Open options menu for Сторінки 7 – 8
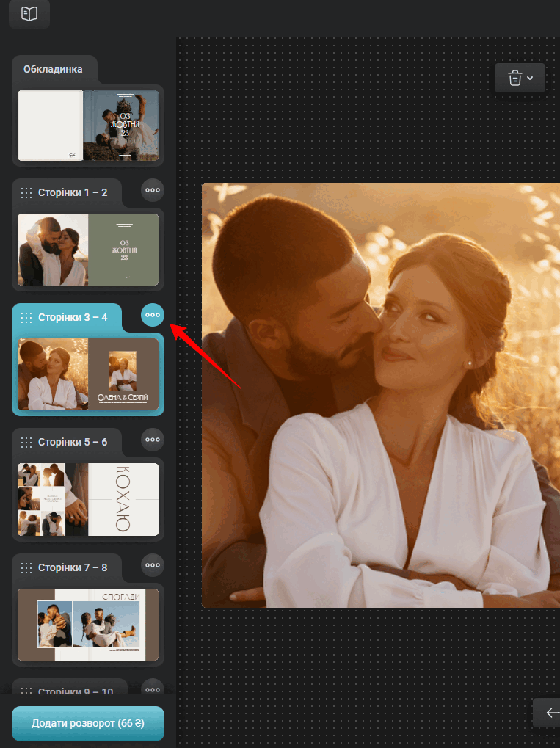560x748 pixels. (x=153, y=565)
